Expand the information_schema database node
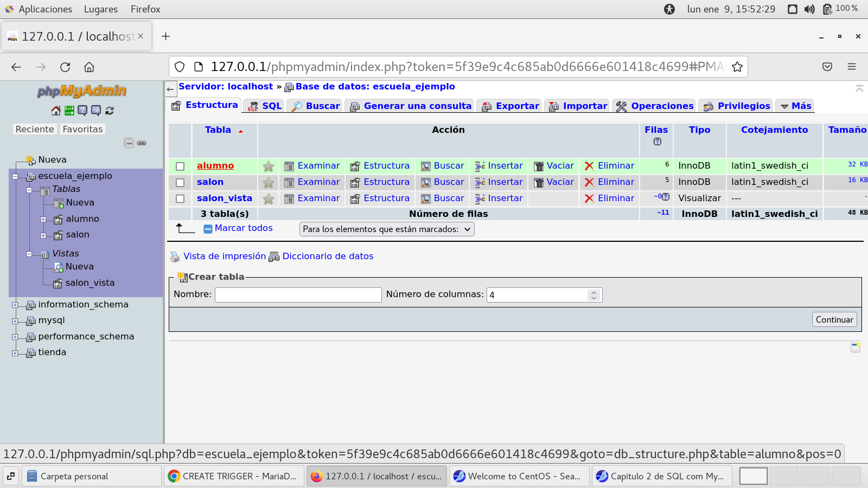 [15, 305]
